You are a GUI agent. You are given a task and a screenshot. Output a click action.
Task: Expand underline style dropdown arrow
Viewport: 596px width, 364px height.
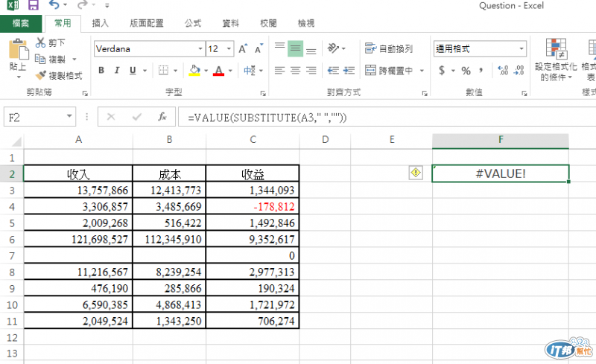click(x=145, y=71)
